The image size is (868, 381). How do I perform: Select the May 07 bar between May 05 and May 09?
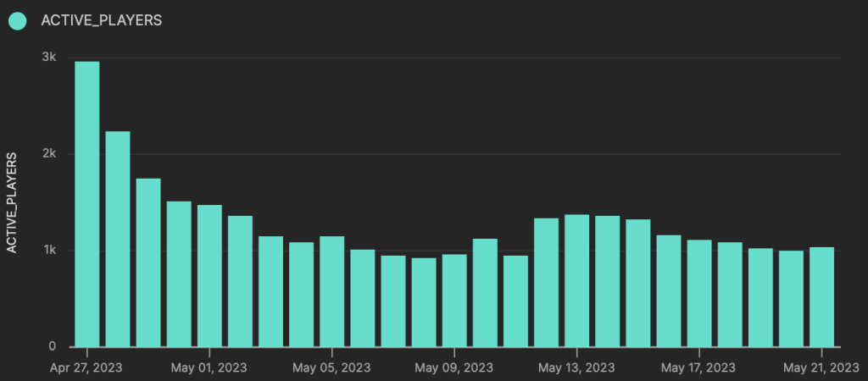(x=393, y=301)
